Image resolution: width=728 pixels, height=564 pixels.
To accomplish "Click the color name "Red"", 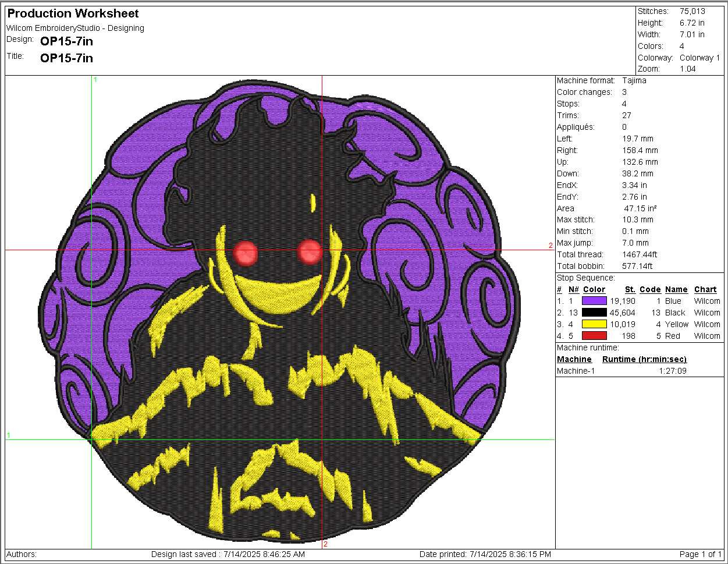I will pyautogui.click(x=673, y=336).
